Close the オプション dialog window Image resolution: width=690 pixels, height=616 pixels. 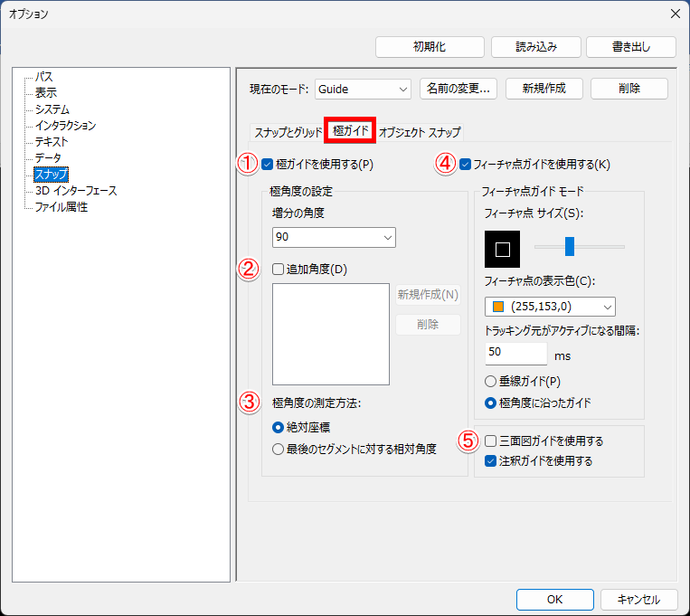pyautogui.click(x=676, y=14)
